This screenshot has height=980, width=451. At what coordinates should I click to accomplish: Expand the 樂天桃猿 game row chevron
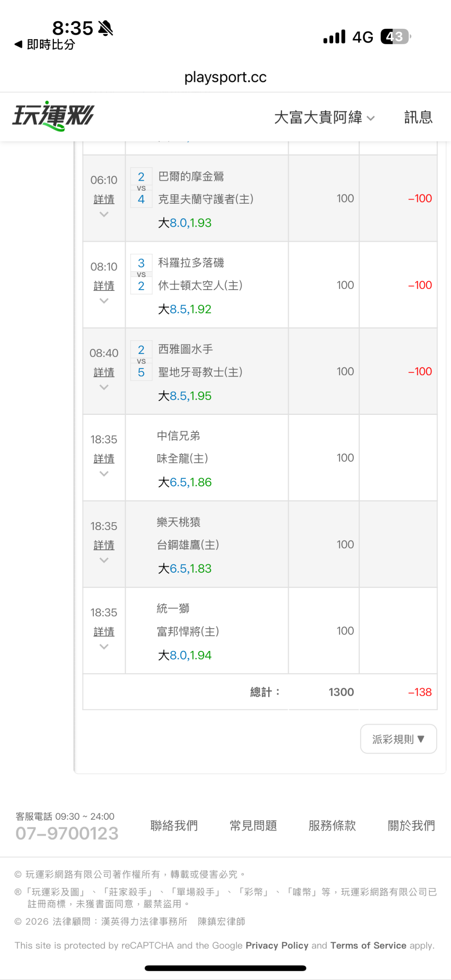[104, 560]
